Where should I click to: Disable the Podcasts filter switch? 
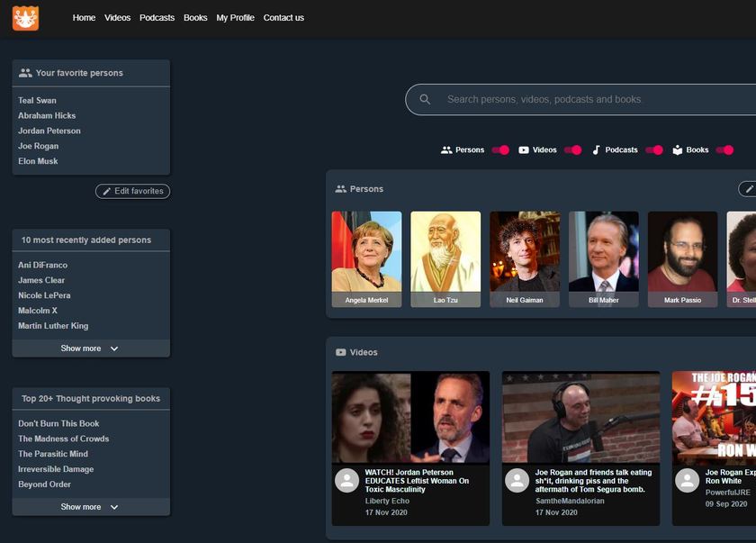654,150
